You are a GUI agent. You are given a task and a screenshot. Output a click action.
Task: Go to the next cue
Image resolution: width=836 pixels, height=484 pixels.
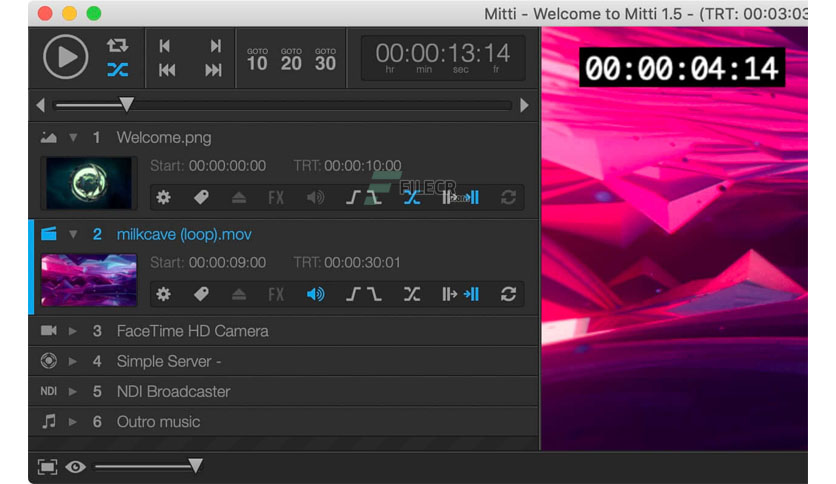coord(213,70)
